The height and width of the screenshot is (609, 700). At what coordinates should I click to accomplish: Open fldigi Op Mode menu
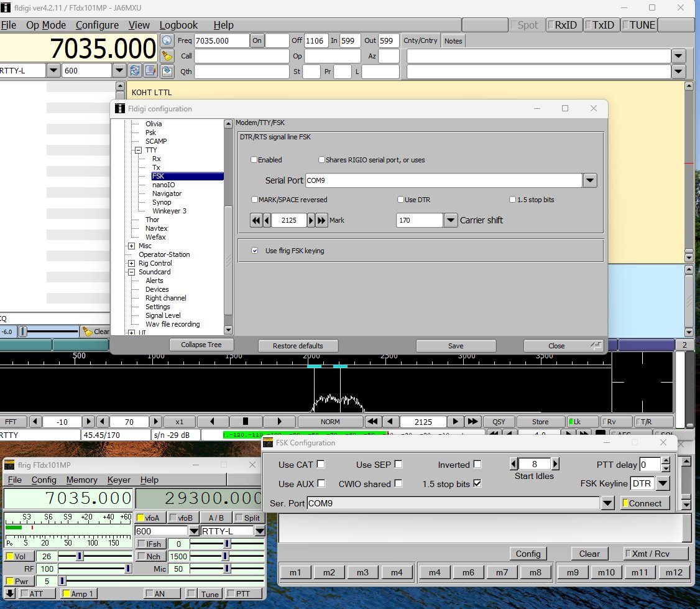pyautogui.click(x=46, y=25)
